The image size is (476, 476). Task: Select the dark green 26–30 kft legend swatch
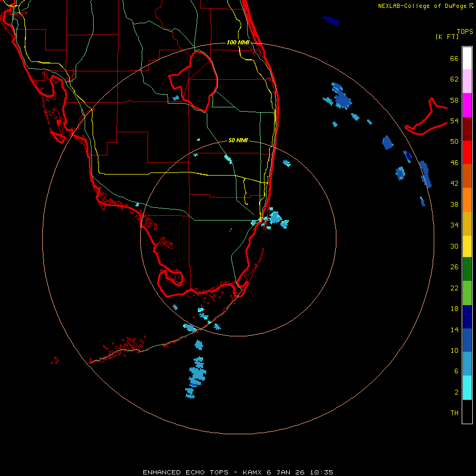pyautogui.click(x=467, y=269)
